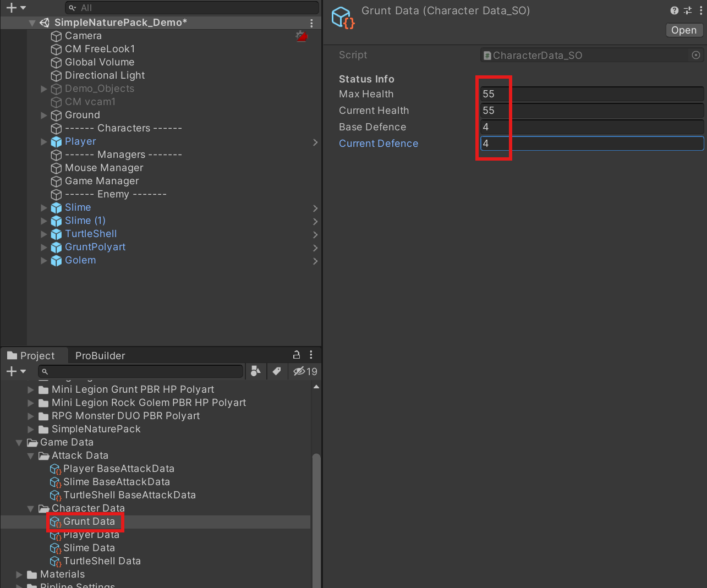The height and width of the screenshot is (588, 707).
Task: Open Golem prefab via its right chevron
Action: tap(315, 261)
